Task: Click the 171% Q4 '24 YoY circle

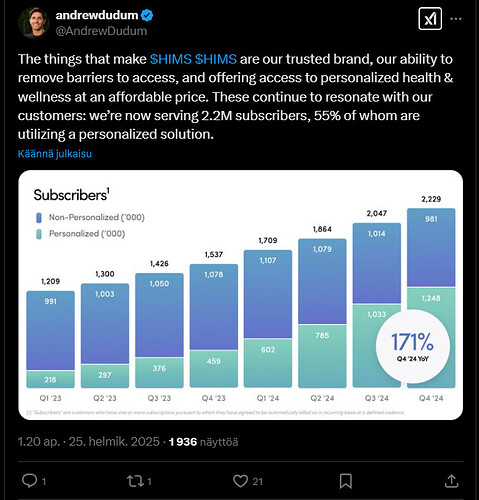Action: (413, 347)
